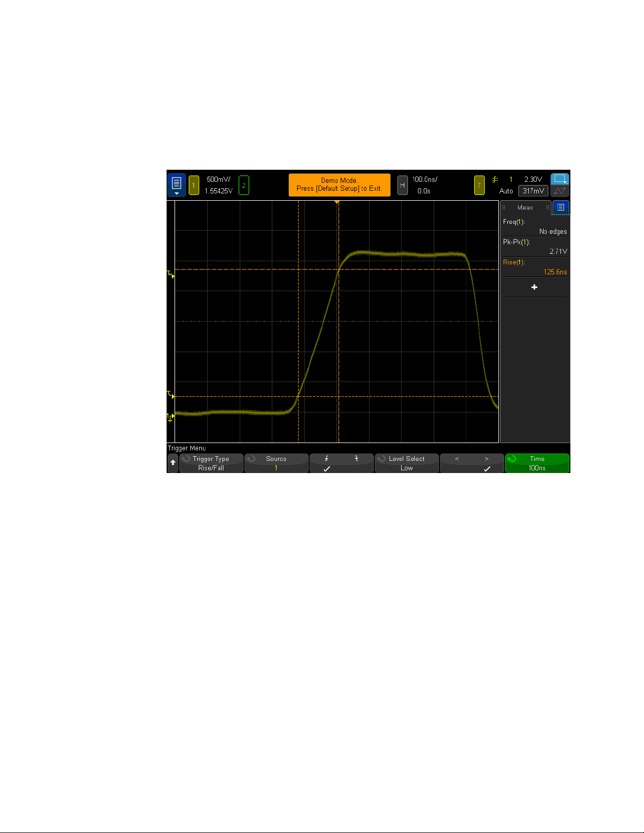Click the 500mV/ vertical scale readout
644x833 pixels.
[218, 179]
